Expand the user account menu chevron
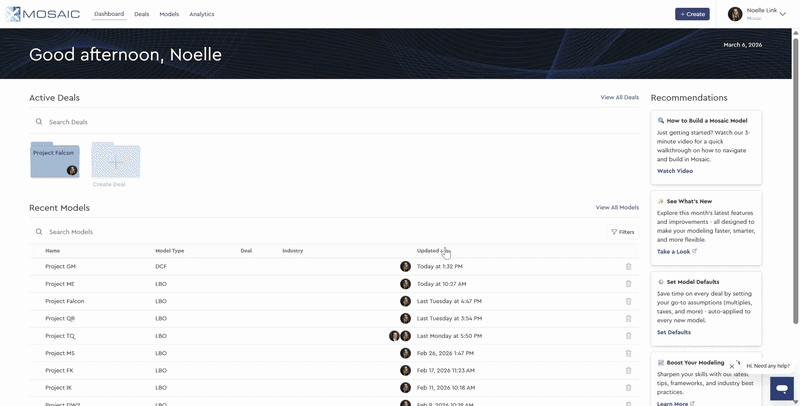Screen dimensions: 800x406 tap(782, 14)
